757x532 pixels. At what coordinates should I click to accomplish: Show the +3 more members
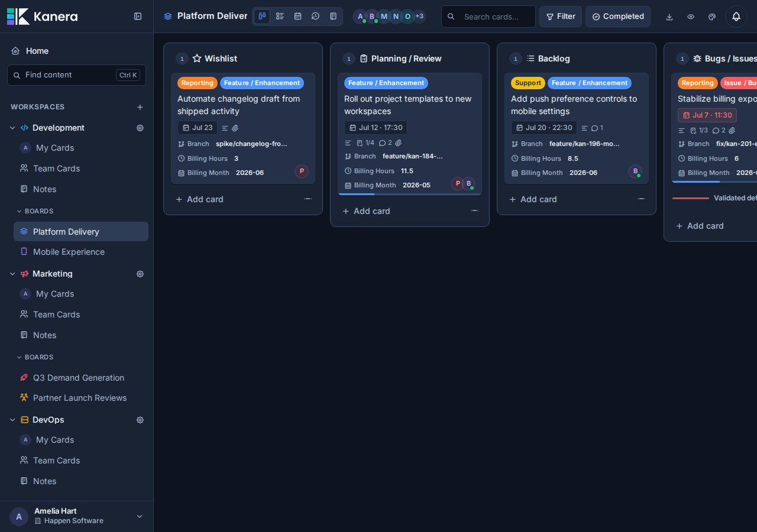[419, 17]
